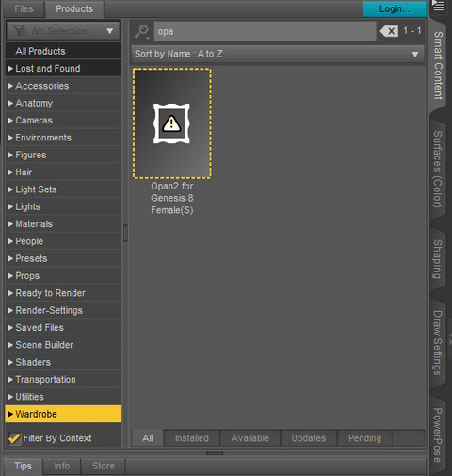The width and height of the screenshot is (452, 476).
Task: Click the 1 - 1 result count
Action: tap(412, 31)
